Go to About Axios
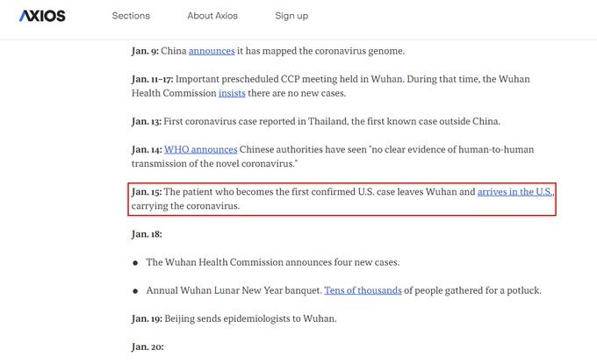Image resolution: width=597 pixels, height=364 pixels. coord(212,16)
